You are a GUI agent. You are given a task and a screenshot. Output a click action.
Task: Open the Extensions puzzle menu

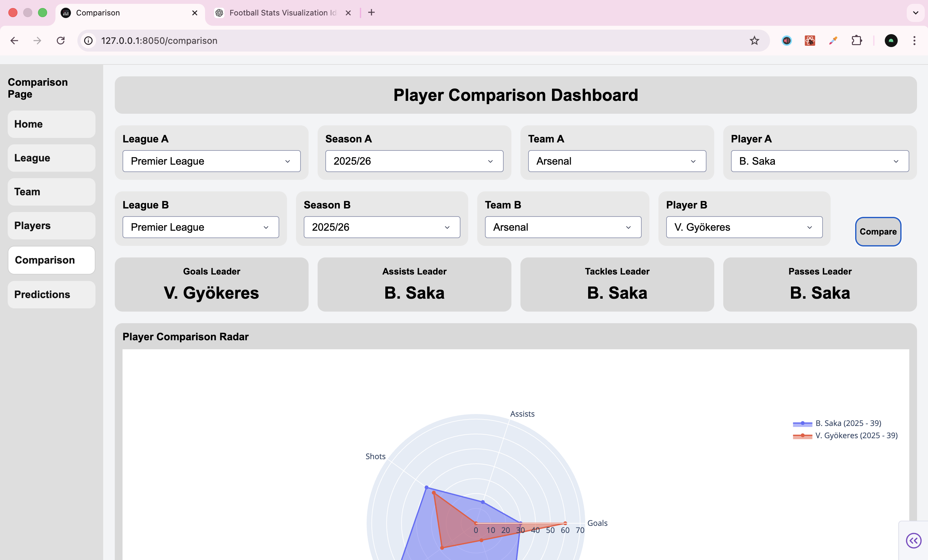857,41
